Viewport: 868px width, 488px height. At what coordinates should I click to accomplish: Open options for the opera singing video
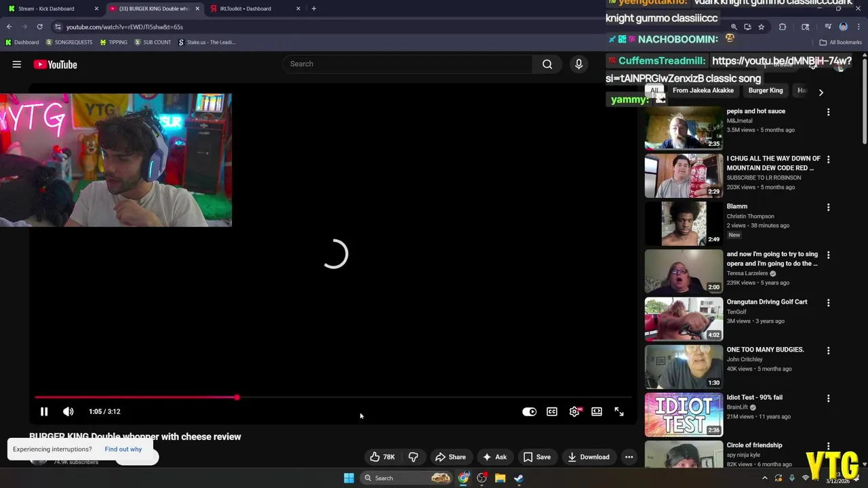(x=828, y=255)
